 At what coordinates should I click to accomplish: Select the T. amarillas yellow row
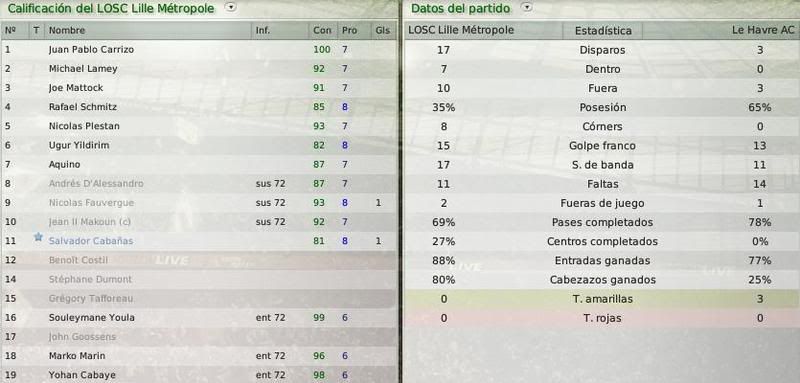point(602,299)
